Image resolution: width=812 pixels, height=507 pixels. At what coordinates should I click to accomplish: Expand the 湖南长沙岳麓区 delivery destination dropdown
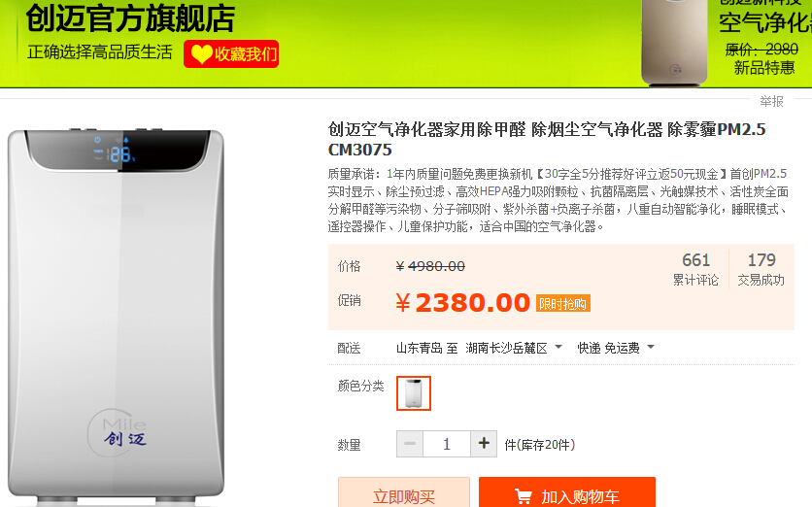tap(513, 348)
